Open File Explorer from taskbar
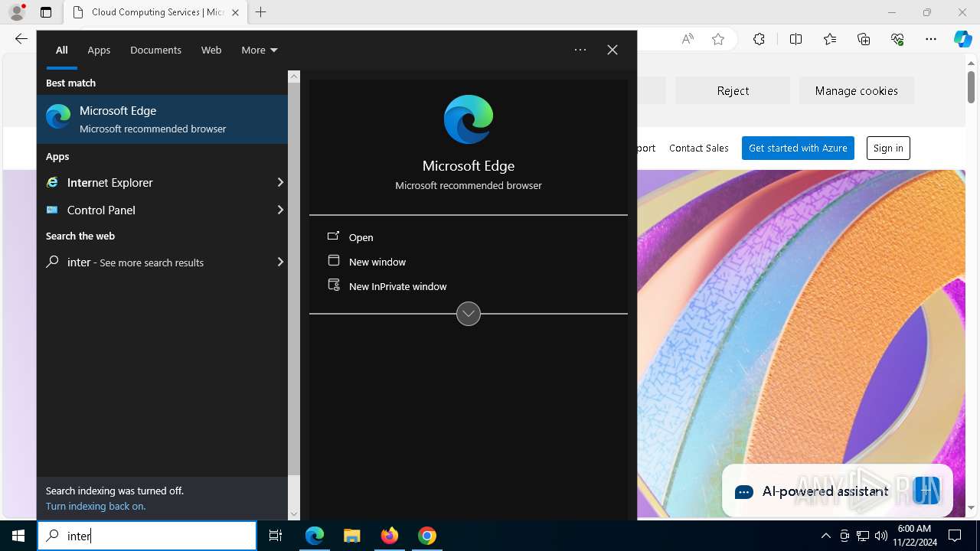The width and height of the screenshot is (980, 551). 351,536
